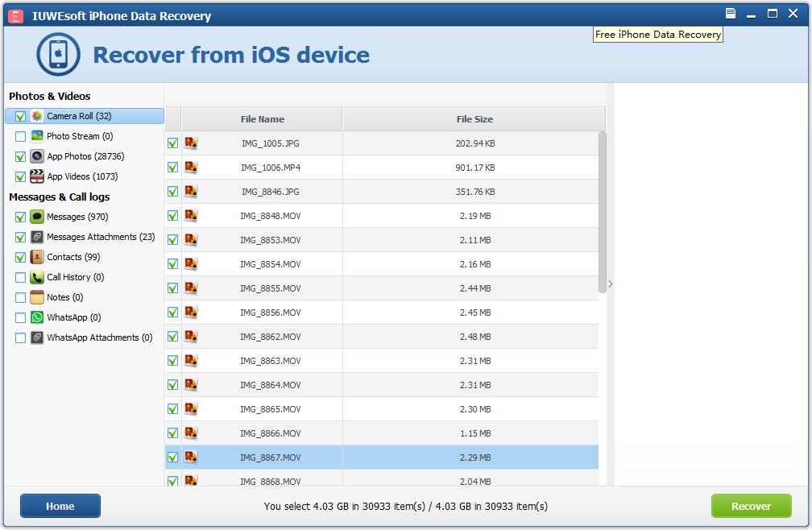Sort by File Size column header
This screenshot has width=812, height=530.
point(474,119)
